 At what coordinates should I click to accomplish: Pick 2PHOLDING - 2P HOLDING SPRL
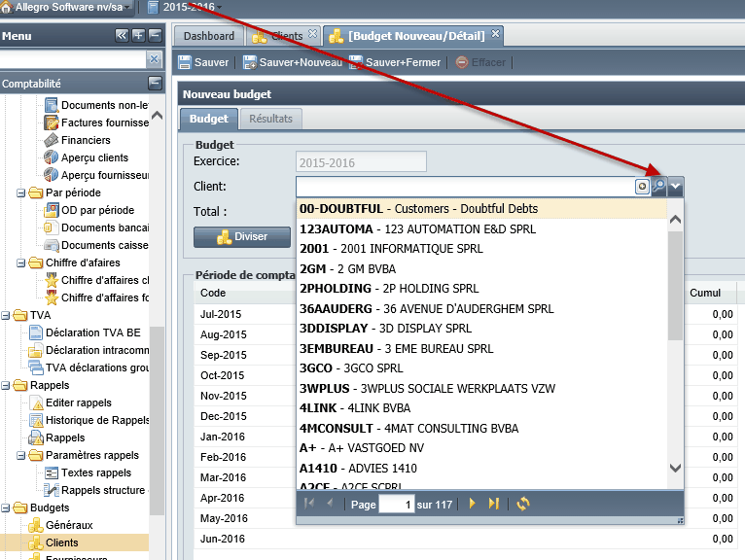tap(481, 289)
